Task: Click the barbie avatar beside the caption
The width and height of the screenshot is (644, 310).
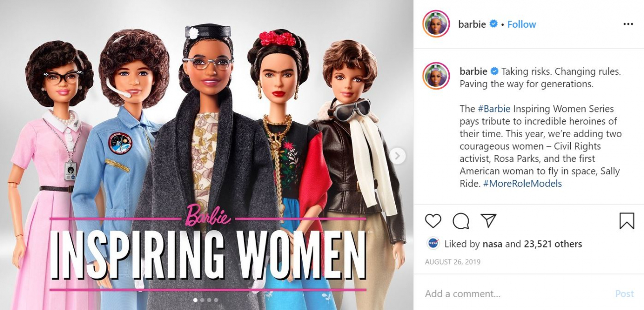Action: click(436, 76)
